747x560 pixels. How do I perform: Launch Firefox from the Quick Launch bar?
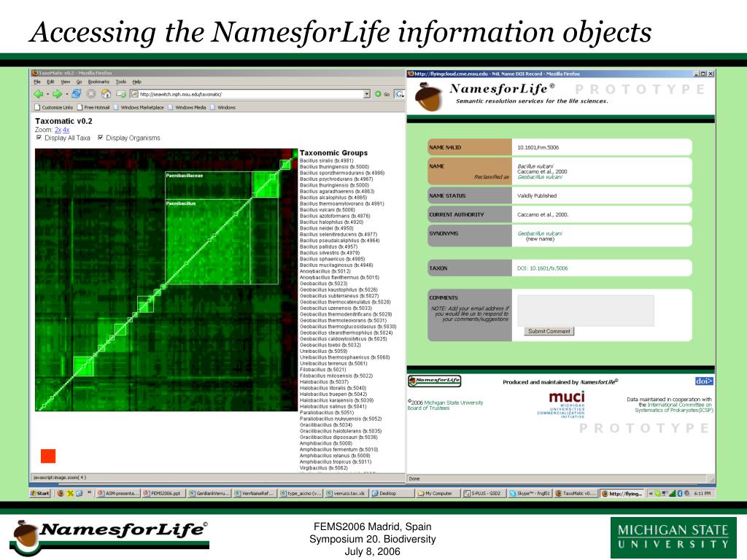pyautogui.click(x=61, y=494)
